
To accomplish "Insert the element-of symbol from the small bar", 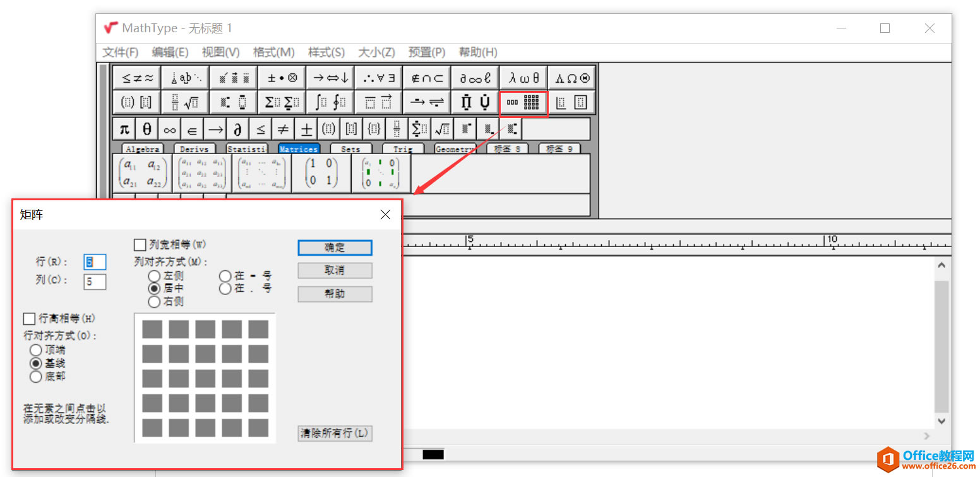I will [x=193, y=129].
